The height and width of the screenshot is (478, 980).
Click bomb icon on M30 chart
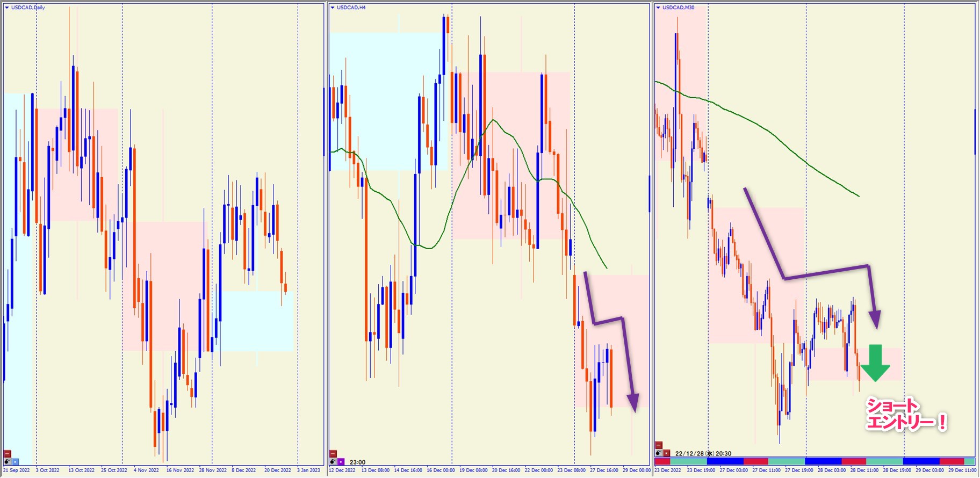pyautogui.click(x=659, y=453)
